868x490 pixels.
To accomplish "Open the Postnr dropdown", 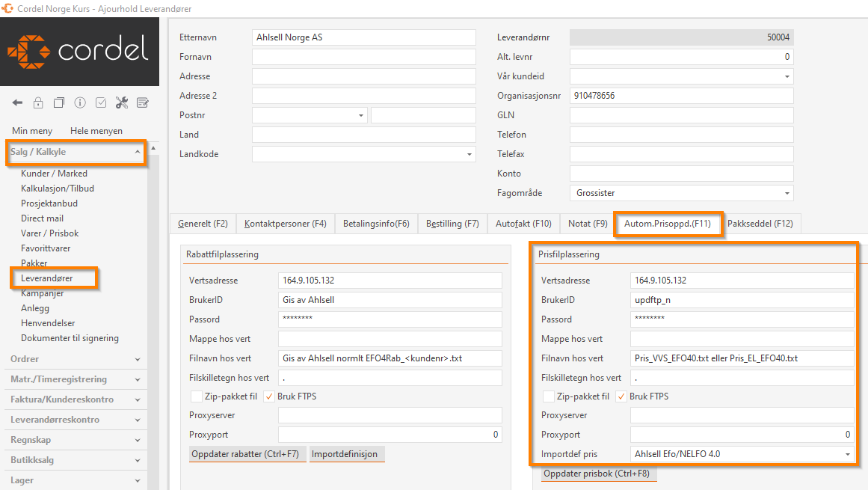I will click(x=361, y=115).
